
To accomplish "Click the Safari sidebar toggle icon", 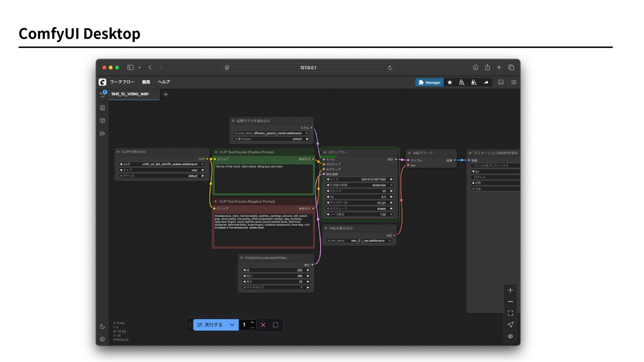I will coord(130,67).
